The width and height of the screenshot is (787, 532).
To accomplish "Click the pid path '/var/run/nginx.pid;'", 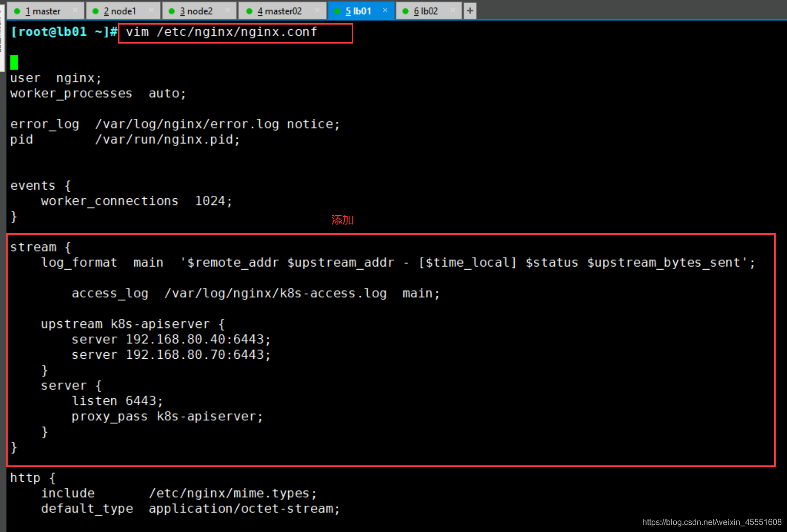I will tap(167, 140).
